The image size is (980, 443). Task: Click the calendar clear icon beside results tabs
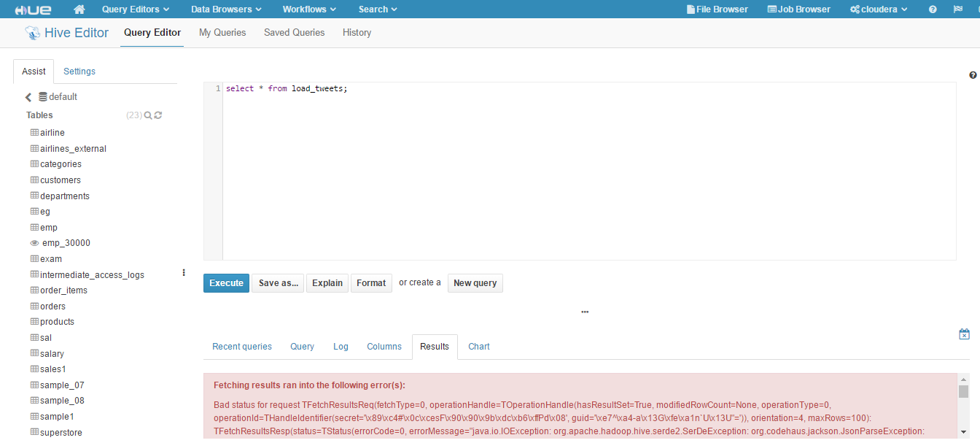964,334
